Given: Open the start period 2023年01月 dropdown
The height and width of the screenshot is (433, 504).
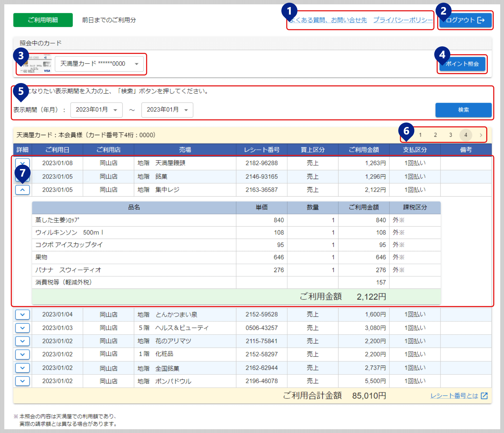Looking at the screenshot, I should point(96,110).
